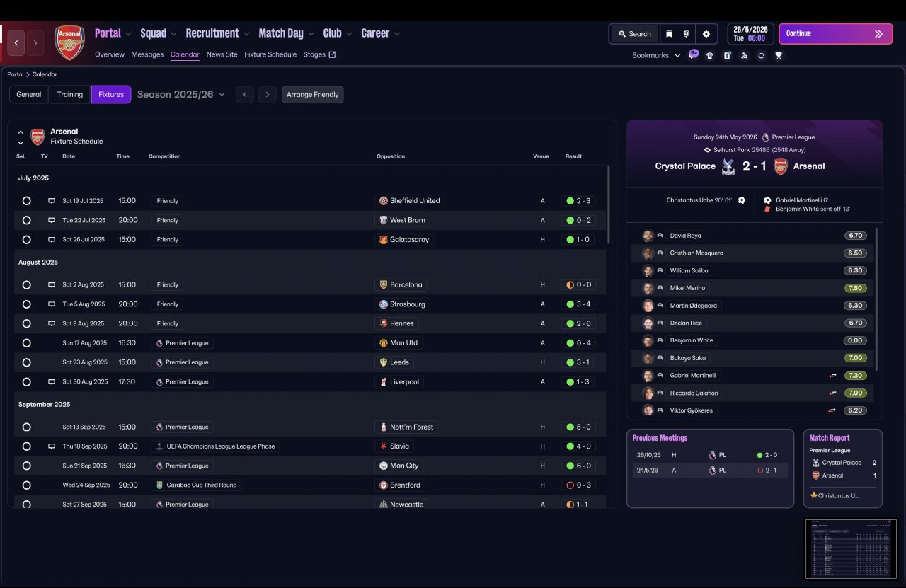Open the Fixture Schedule sub-menu link

click(270, 54)
